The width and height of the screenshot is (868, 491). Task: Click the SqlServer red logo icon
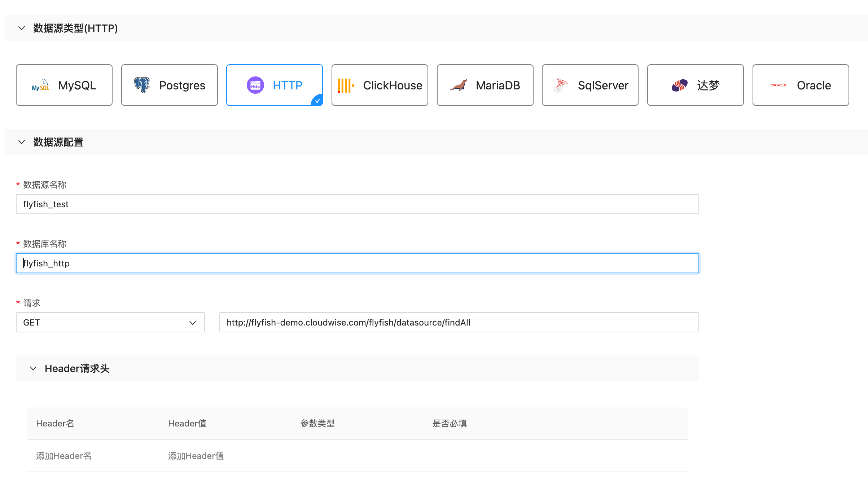point(561,85)
